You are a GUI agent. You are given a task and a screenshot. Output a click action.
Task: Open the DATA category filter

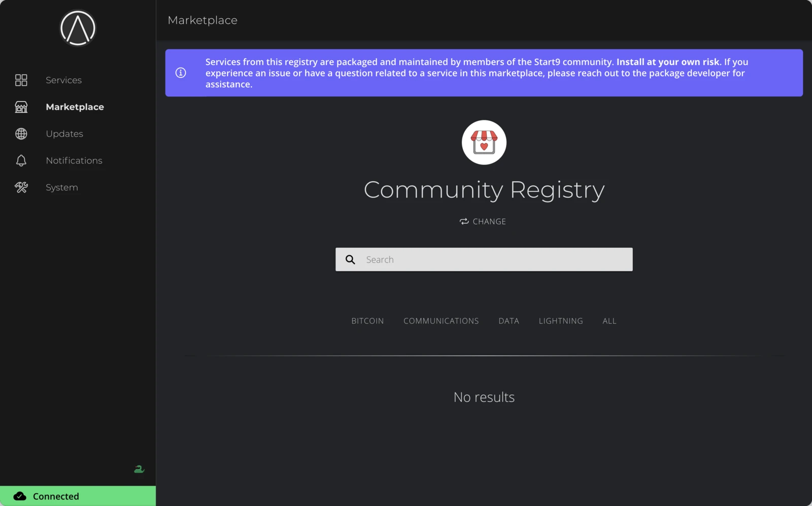coord(509,321)
